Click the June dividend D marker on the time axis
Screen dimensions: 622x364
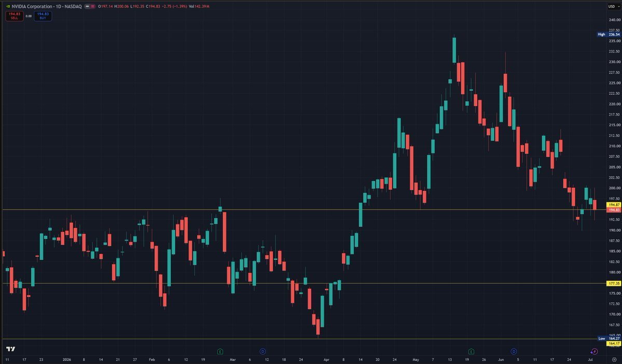(x=514, y=352)
